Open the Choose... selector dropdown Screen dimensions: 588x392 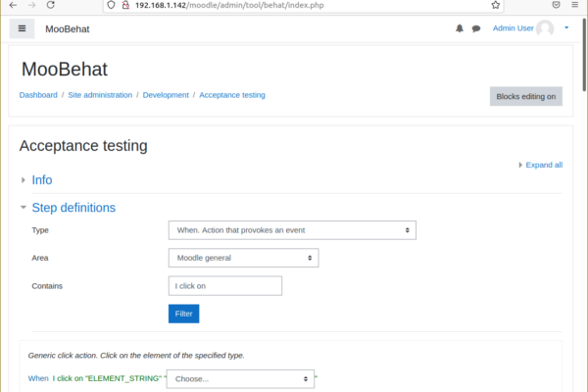[240, 379]
